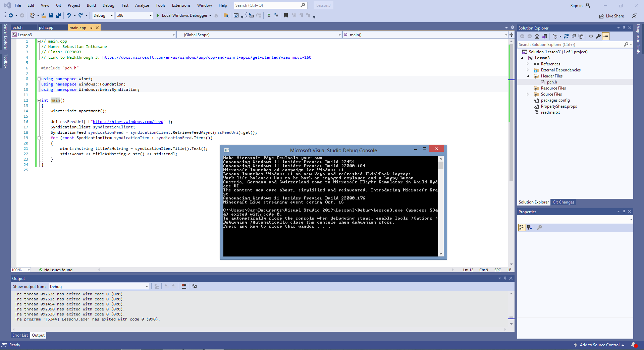Expand the References node
Screen dimensions: 644x350
[x=528, y=64]
